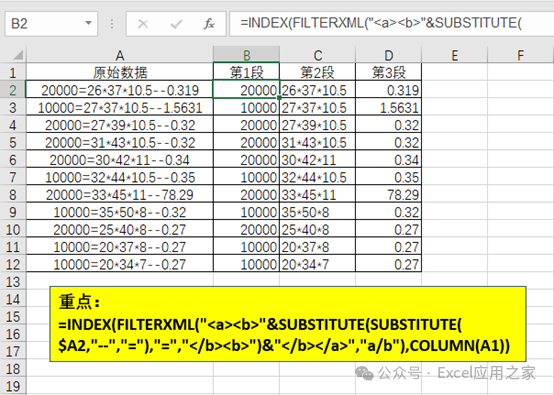The height and width of the screenshot is (395, 554).
Task: Click cell 20000=26*37*10.5--0.319
Action: pos(120,90)
